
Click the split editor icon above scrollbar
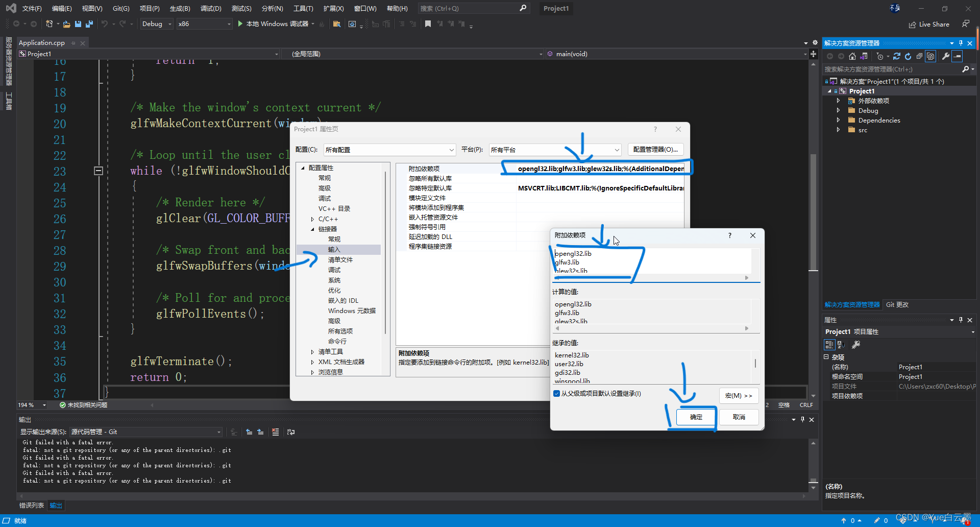coord(813,54)
